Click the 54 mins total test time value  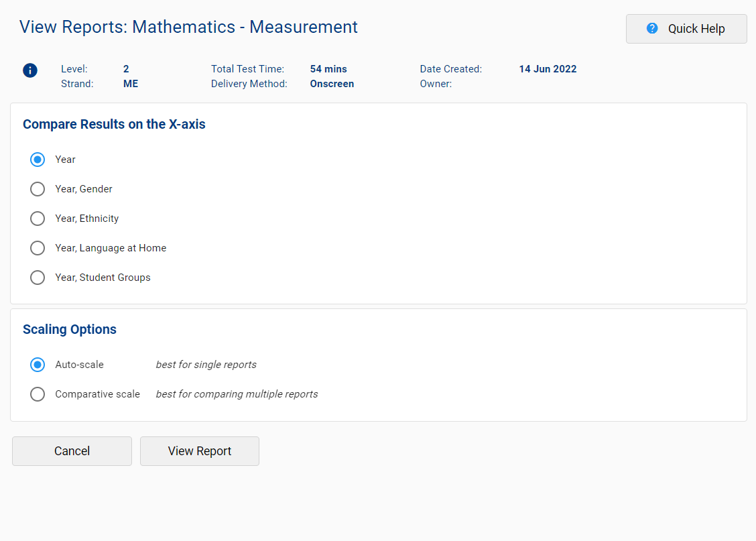pyautogui.click(x=328, y=69)
